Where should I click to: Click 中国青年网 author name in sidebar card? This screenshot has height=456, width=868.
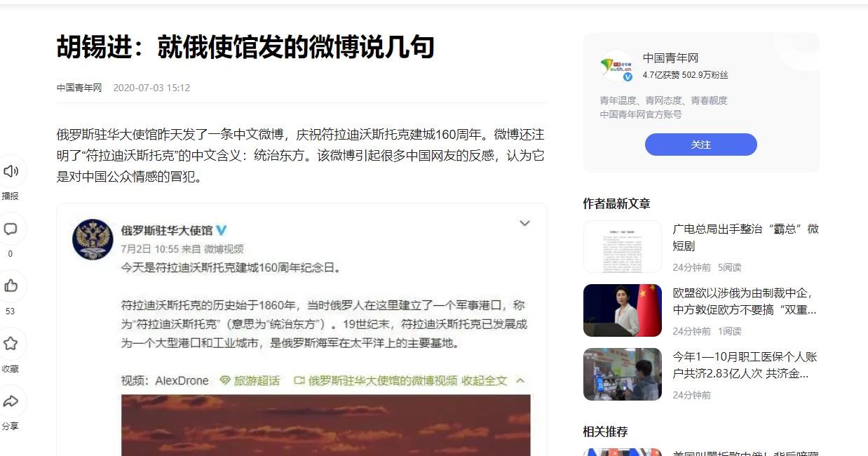click(x=670, y=58)
